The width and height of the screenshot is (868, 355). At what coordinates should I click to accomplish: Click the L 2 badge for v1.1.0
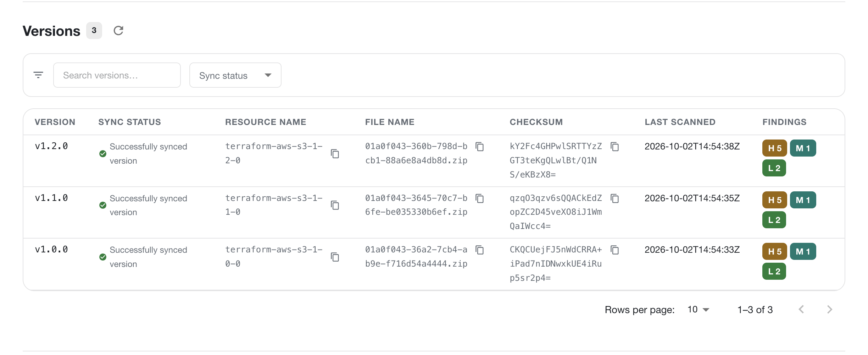774,220
